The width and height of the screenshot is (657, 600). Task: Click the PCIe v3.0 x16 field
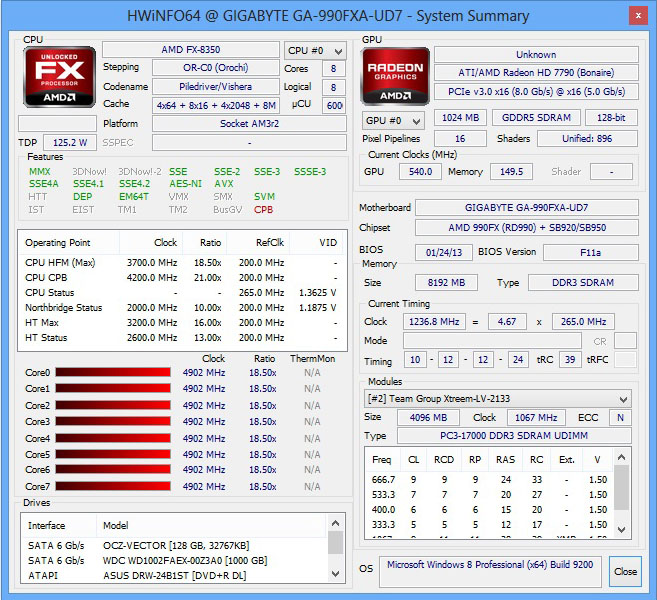click(536, 91)
